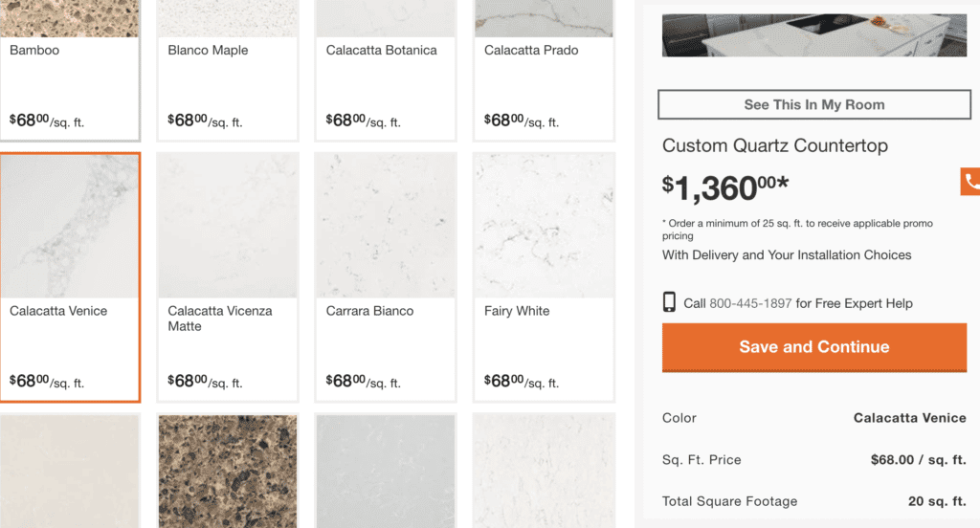The height and width of the screenshot is (528, 980).
Task: Choose the beige cream swatch in bottom row
Action: 69,472
